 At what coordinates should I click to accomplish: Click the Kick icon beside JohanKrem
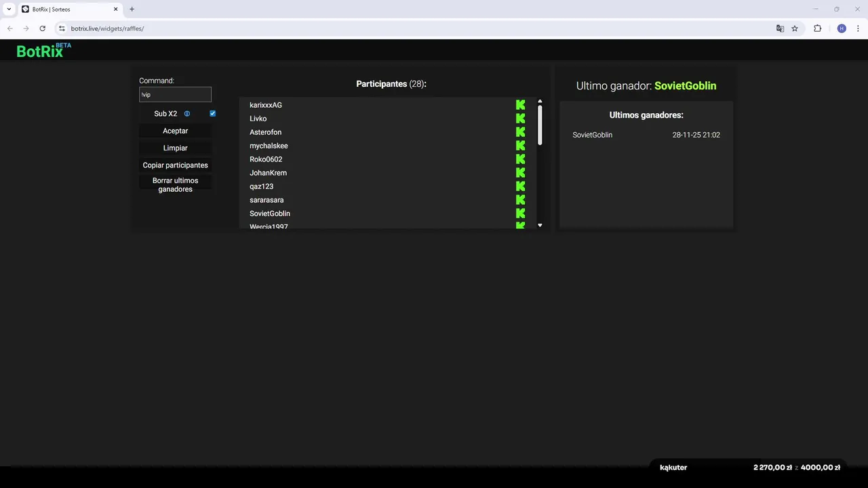pos(520,173)
